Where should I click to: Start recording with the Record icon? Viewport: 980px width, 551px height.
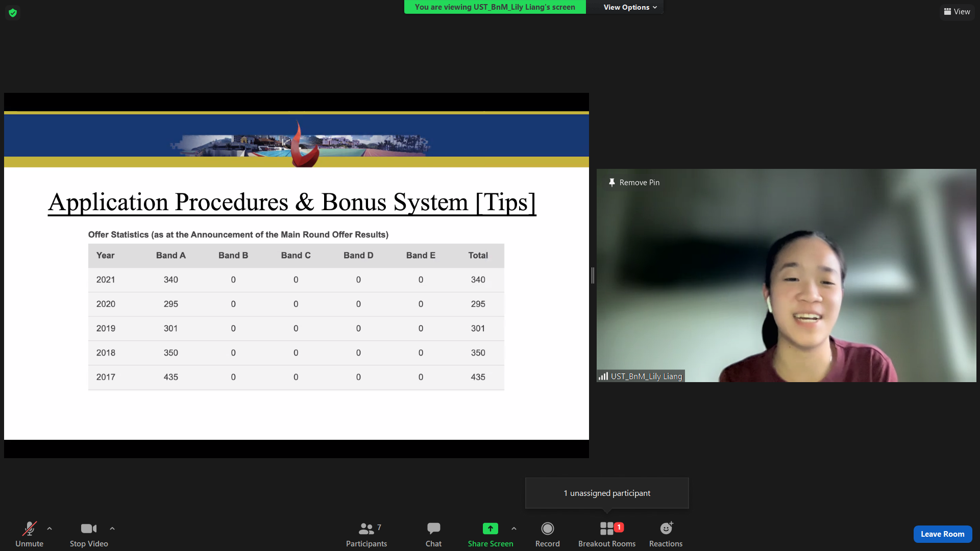(548, 529)
